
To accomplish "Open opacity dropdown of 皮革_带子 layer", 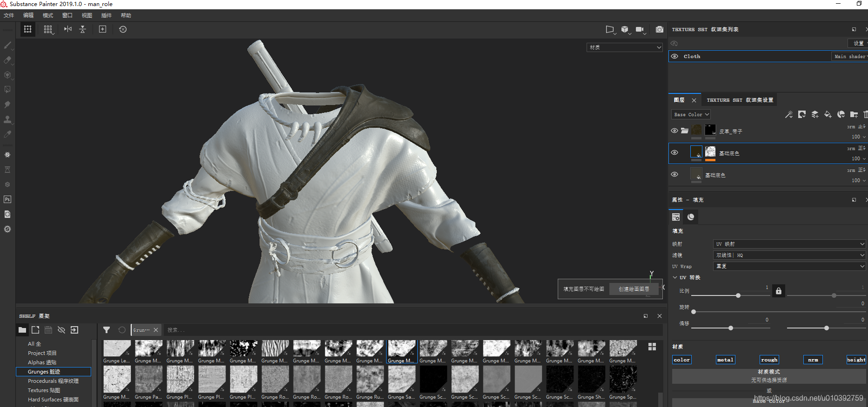I will [x=859, y=137].
